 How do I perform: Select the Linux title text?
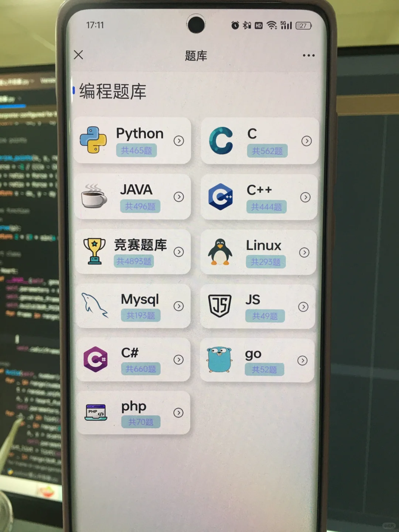click(x=264, y=245)
